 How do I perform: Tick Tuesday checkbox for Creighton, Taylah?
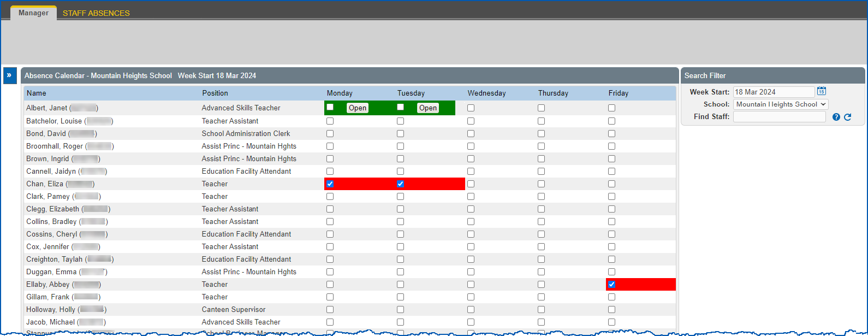[400, 260]
